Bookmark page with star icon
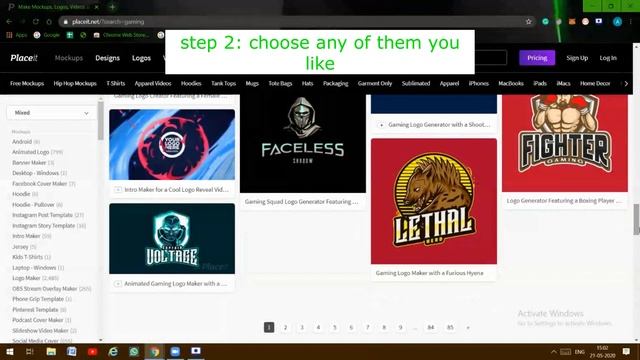The height and width of the screenshot is (360, 640). pos(529,22)
